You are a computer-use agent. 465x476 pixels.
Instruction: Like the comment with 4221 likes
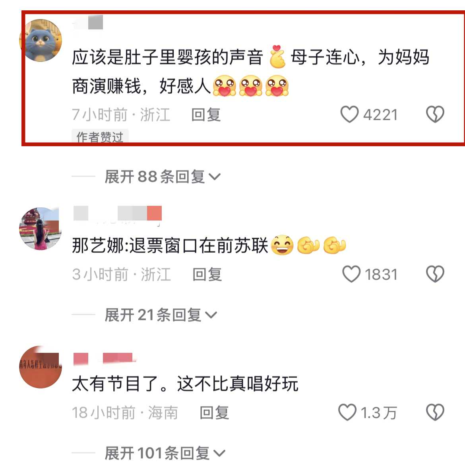(x=350, y=114)
